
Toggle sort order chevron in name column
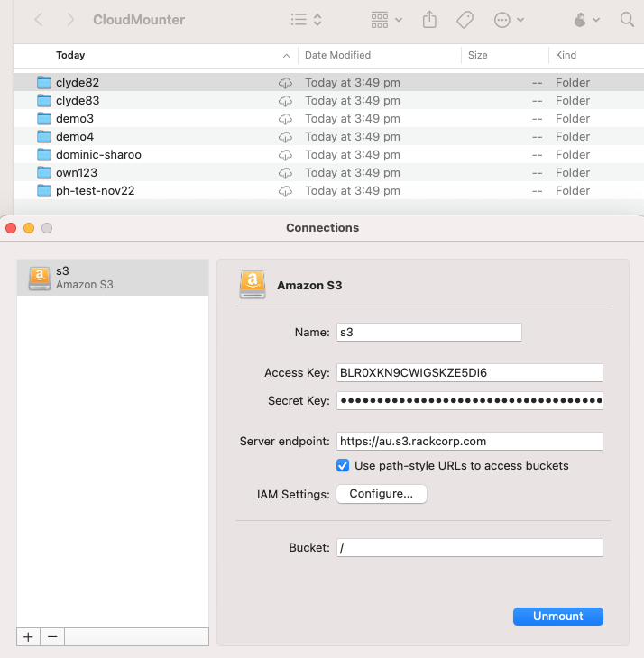(286, 56)
